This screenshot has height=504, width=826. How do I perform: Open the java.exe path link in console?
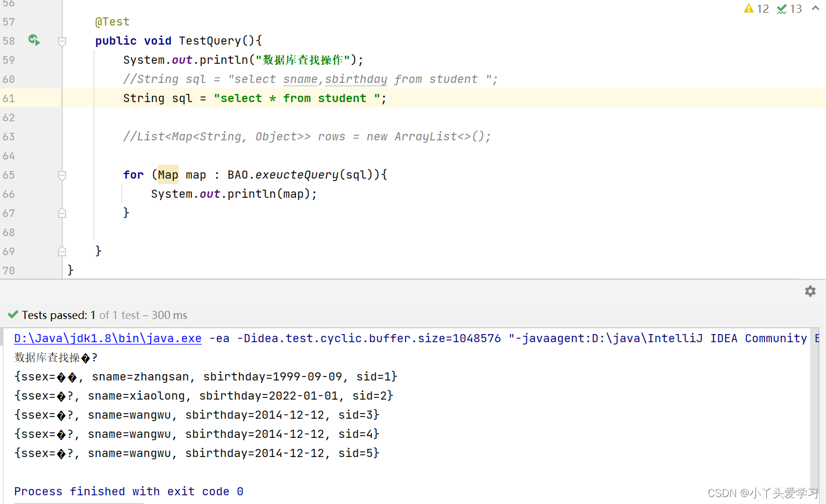pyautogui.click(x=108, y=338)
